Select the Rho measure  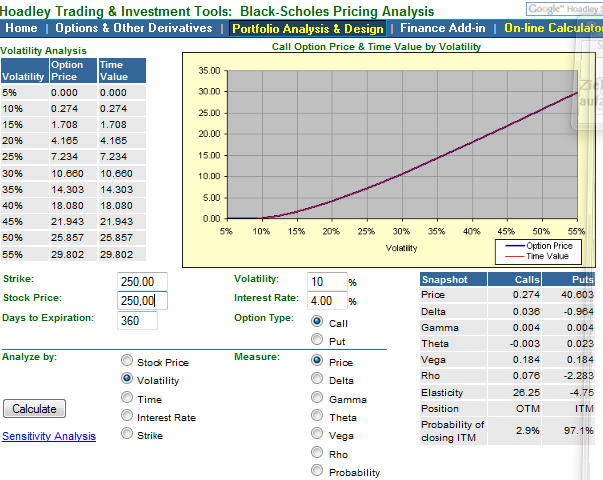point(317,452)
